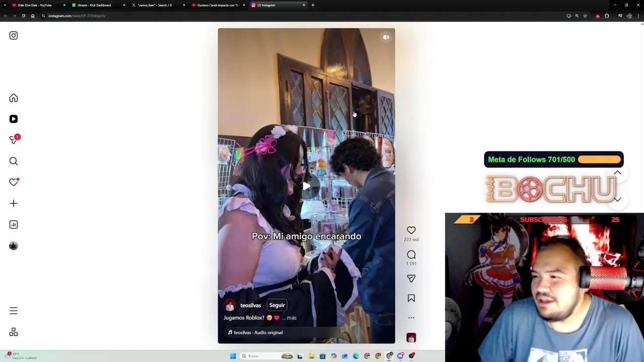Open the Instagram logo home link
This screenshot has height=362, width=644.
(14, 36)
